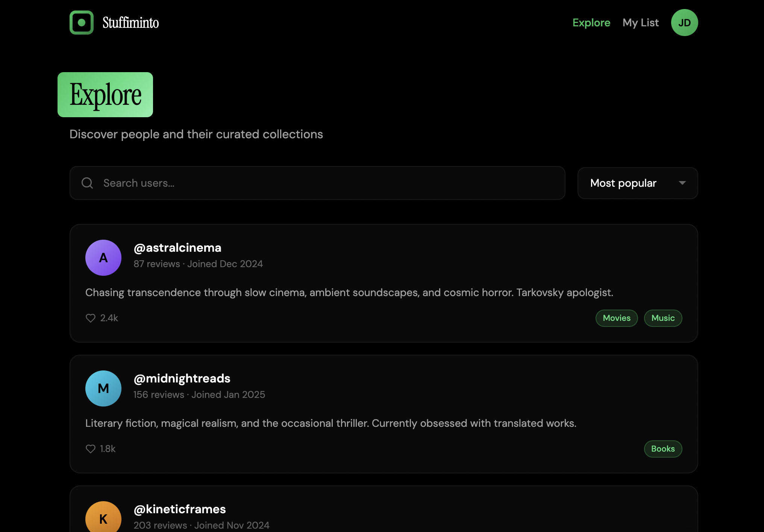Select Explore in the top navigation
This screenshot has width=764, height=532.
[591, 23]
